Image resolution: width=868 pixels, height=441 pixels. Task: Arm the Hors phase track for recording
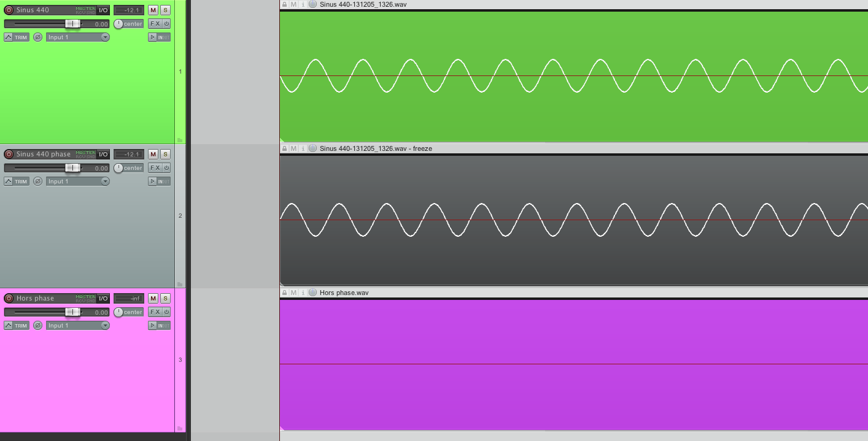[x=9, y=298]
